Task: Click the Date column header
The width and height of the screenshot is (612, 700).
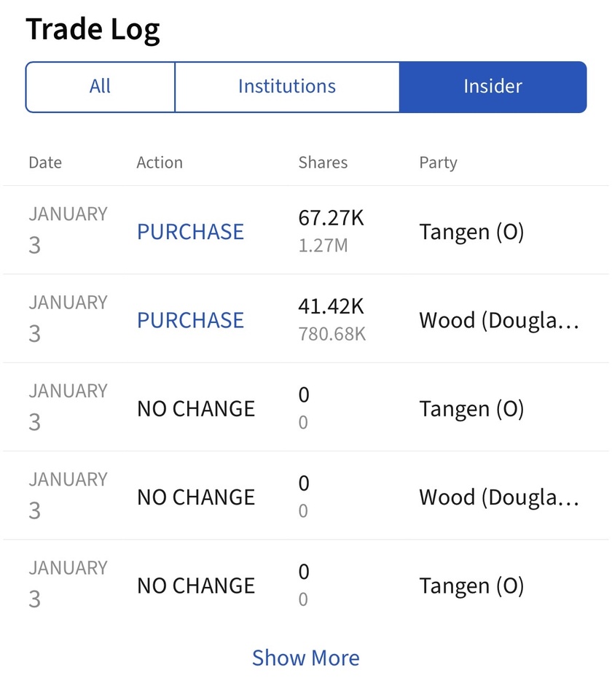Action: (45, 163)
